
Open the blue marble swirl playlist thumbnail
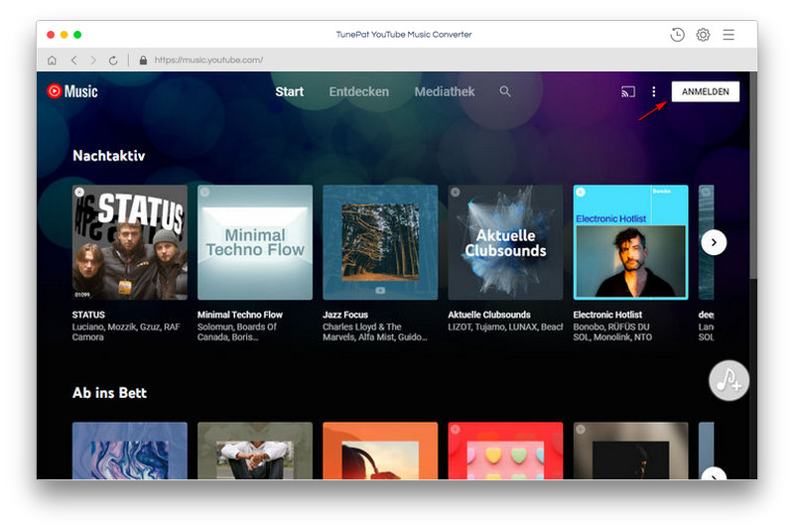(x=130, y=451)
